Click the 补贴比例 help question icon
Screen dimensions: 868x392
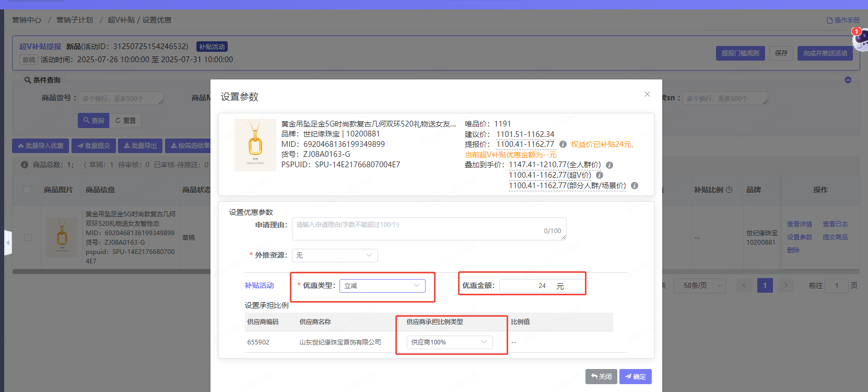[x=729, y=190]
